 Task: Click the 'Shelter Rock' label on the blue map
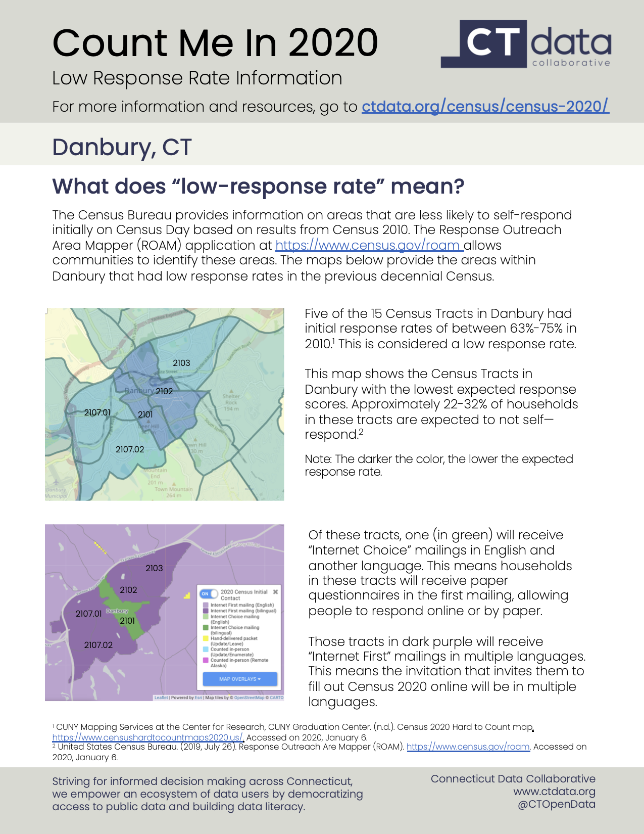(231, 399)
